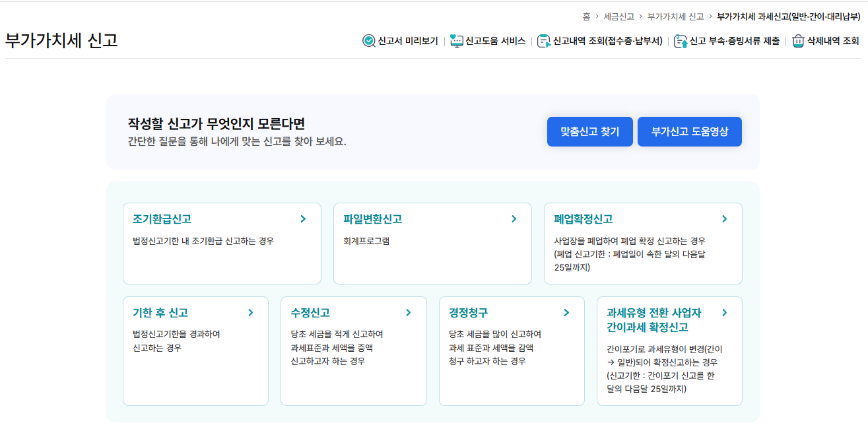Click the 신고내역 조회 document icon
Viewport: 868px width, 431px height.
pos(544,41)
